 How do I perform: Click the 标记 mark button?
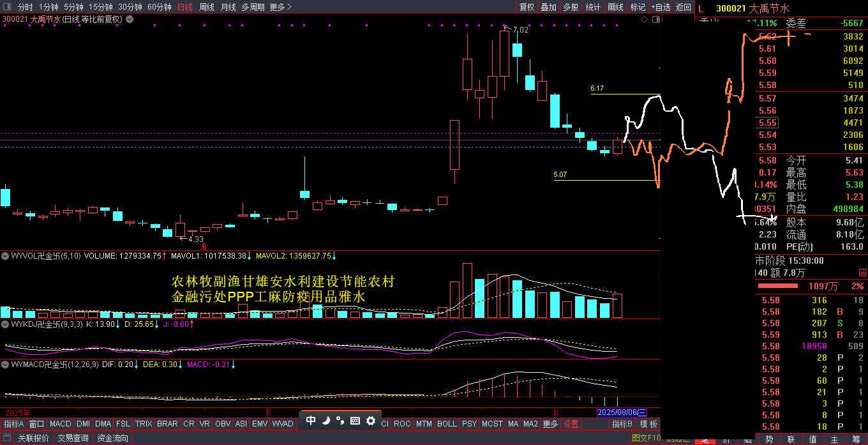(638, 7)
